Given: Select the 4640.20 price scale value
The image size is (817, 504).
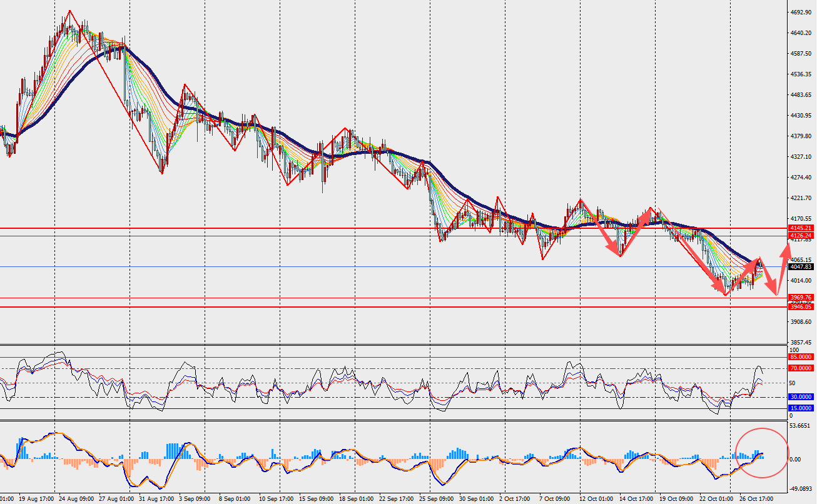Looking at the screenshot, I should click(801, 33).
